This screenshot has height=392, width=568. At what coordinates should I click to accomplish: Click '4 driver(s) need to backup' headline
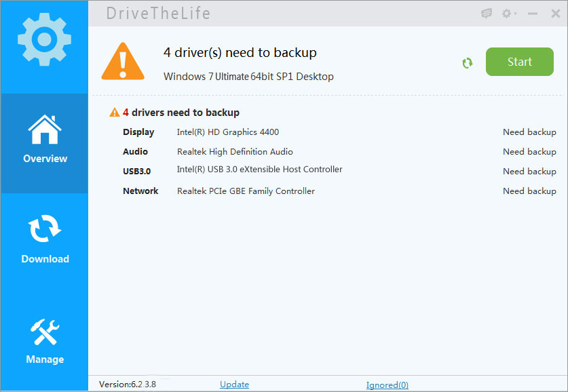coord(240,53)
